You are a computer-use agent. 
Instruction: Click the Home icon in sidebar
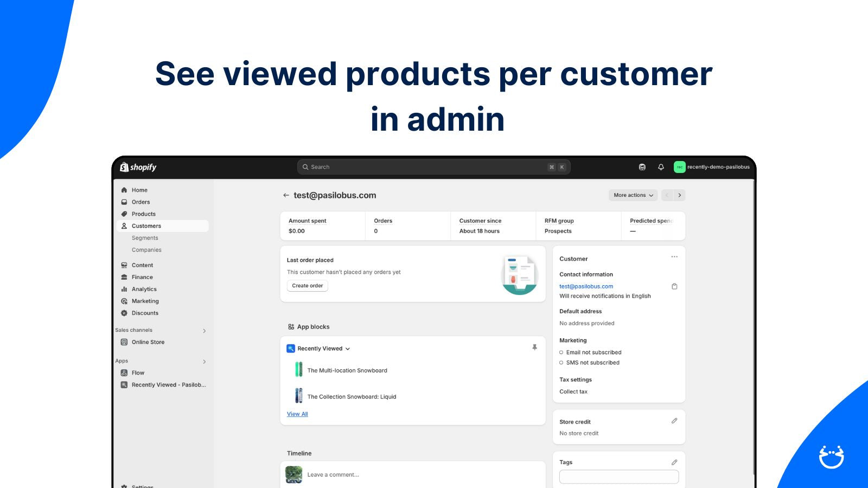[124, 190]
